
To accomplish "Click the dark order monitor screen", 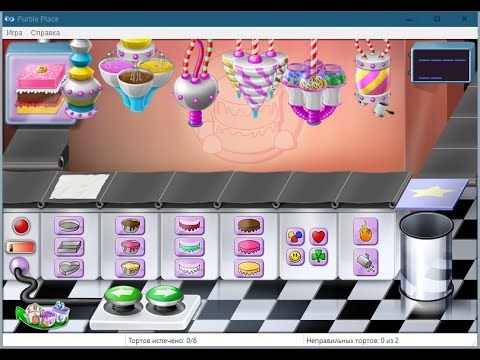I will click(441, 65).
